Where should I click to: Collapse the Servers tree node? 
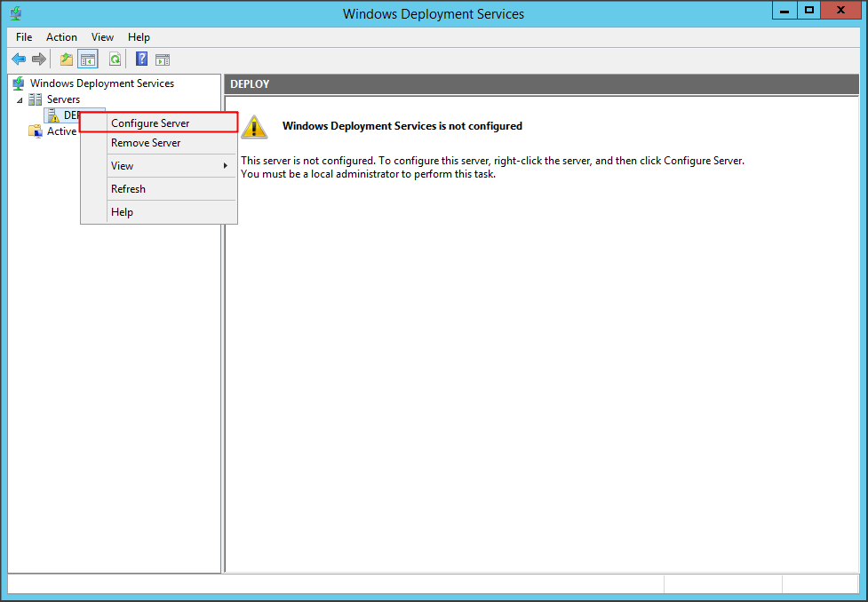coord(20,99)
